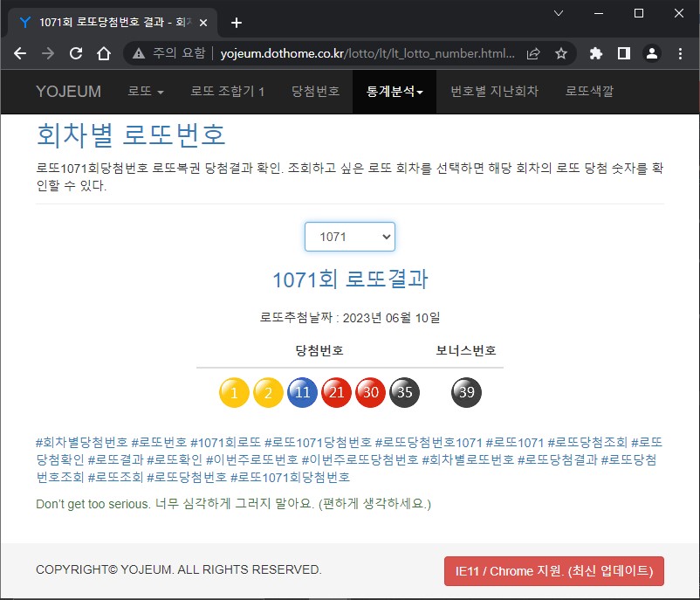Open the 당첨번호 menu item
The image size is (700, 600).
[315, 92]
